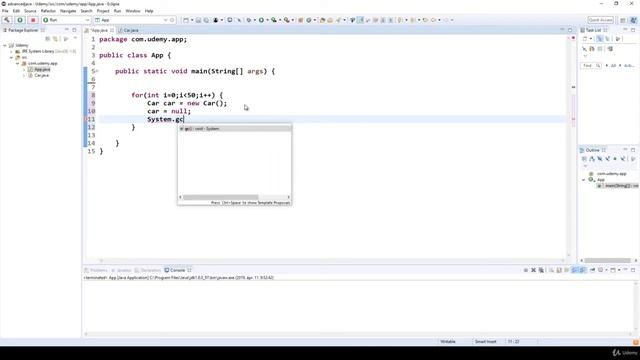Screen dimensions: 640x360
Task: Click the Task List tab
Action: [x=594, y=30]
